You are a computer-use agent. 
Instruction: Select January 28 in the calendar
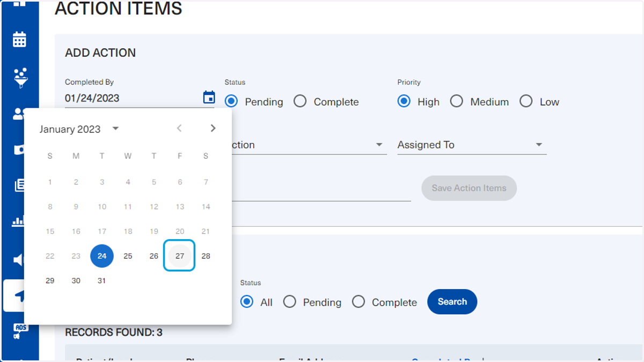point(206,256)
